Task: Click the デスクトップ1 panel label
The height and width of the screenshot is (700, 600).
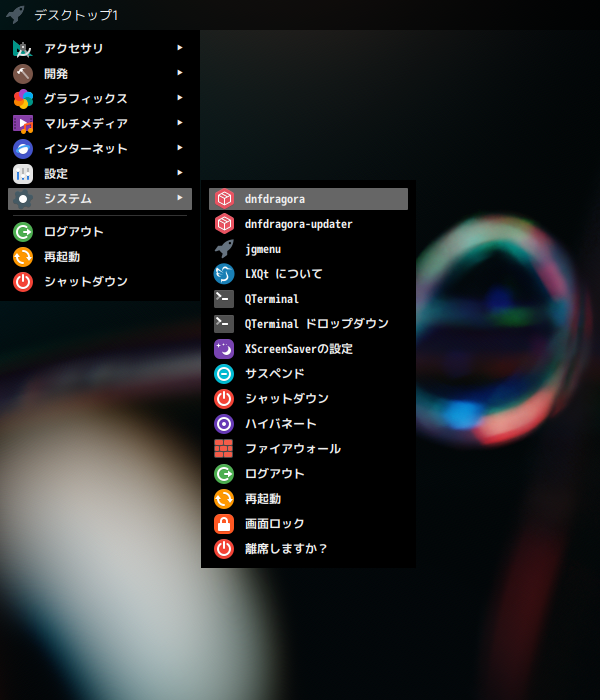Action: pos(76,15)
